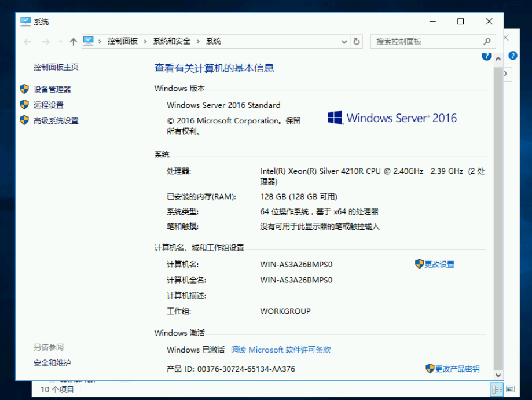The image size is (532, 400).
Task: Click the computer icon in address bar
Action: 89,41
